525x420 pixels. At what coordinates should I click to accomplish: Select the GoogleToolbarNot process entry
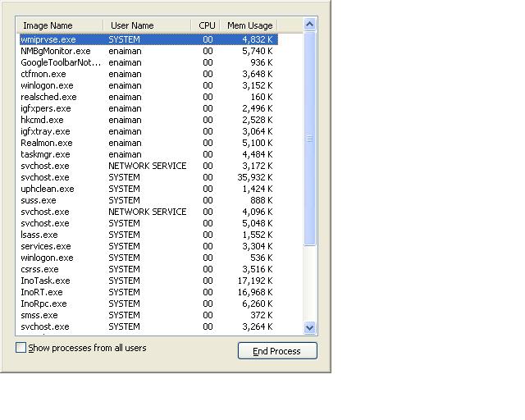coord(61,62)
